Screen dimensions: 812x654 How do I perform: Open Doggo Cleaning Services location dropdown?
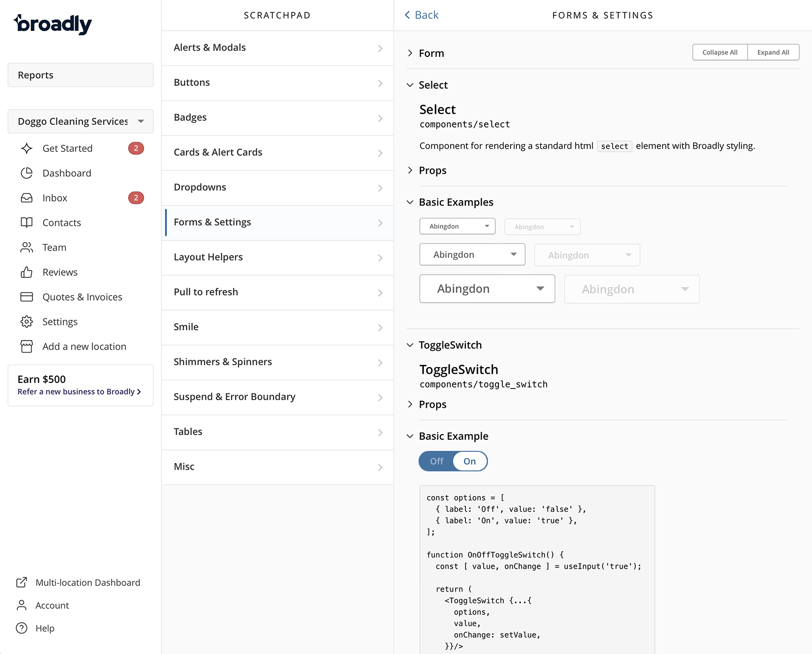(x=81, y=121)
